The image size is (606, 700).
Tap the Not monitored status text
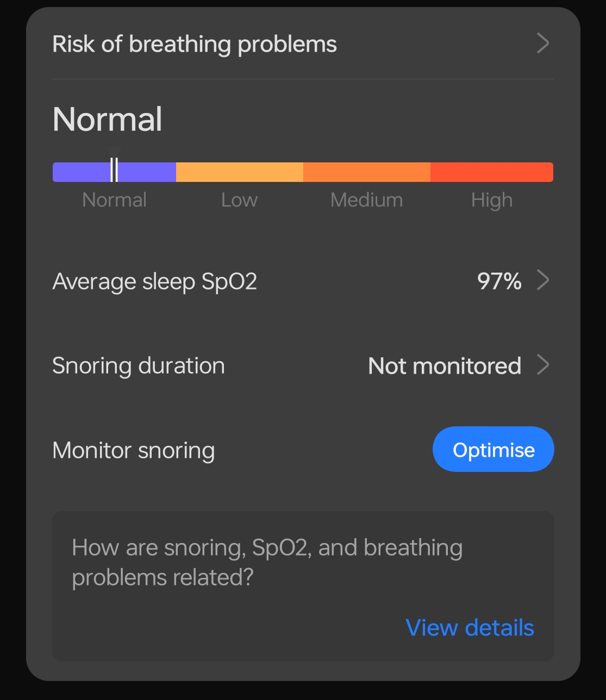coord(445,366)
